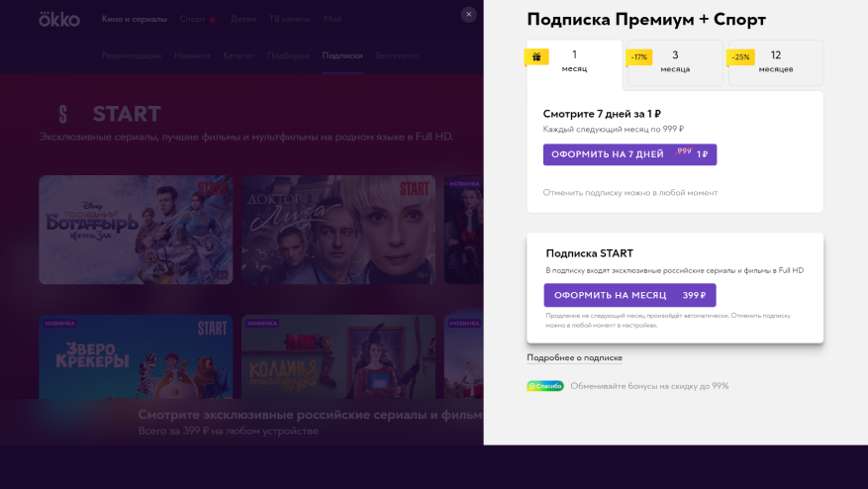The width and height of the screenshot is (868, 489).
Task: Open the Зверокрекеры cartoon thumbnail
Action: coord(136,356)
